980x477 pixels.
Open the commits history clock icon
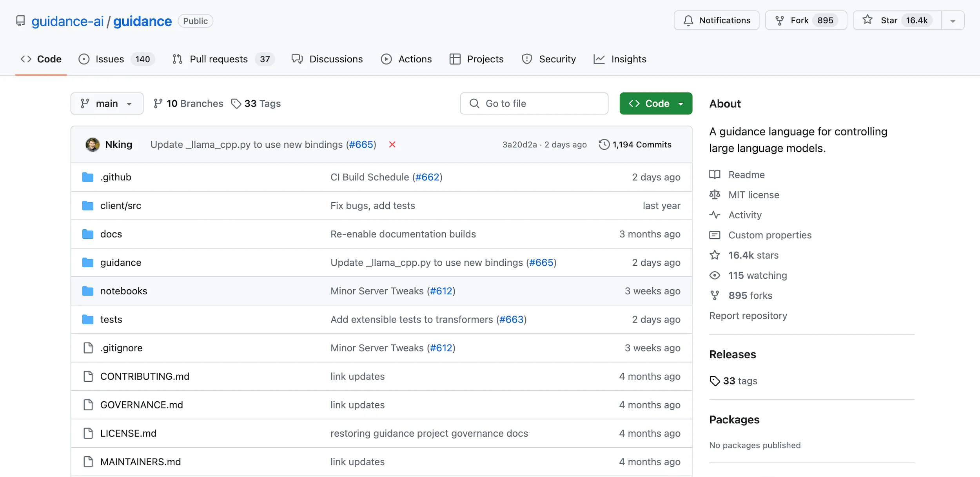pyautogui.click(x=604, y=145)
